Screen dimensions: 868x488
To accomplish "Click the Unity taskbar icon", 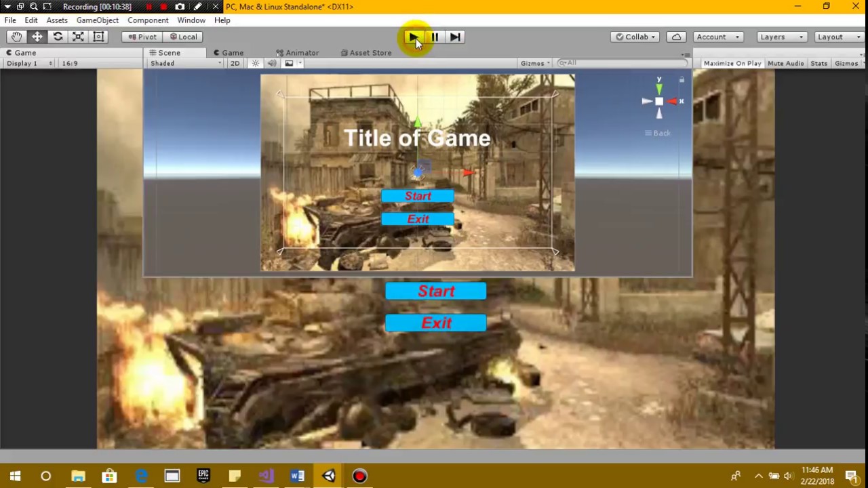I will (328, 476).
